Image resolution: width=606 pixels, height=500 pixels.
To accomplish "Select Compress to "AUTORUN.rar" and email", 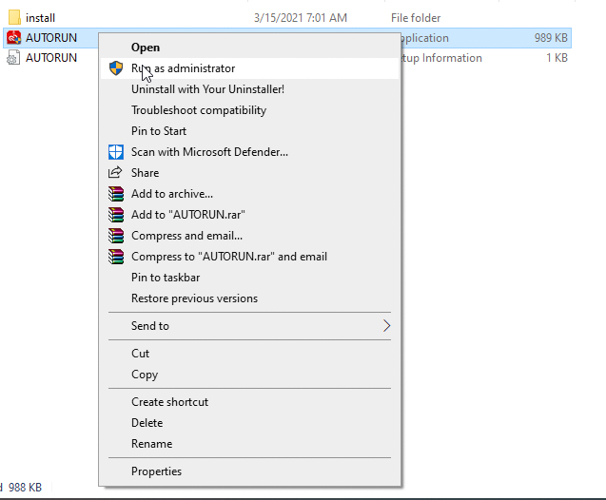I will pos(229,257).
